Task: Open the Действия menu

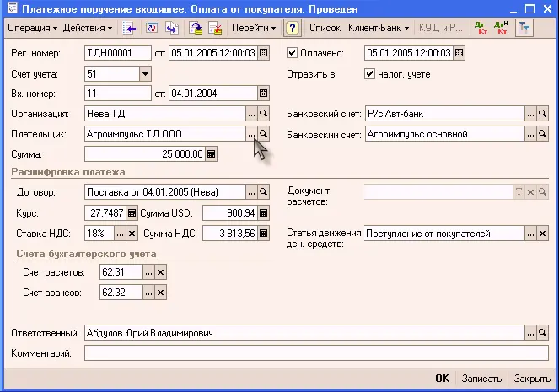Action: [x=88, y=28]
